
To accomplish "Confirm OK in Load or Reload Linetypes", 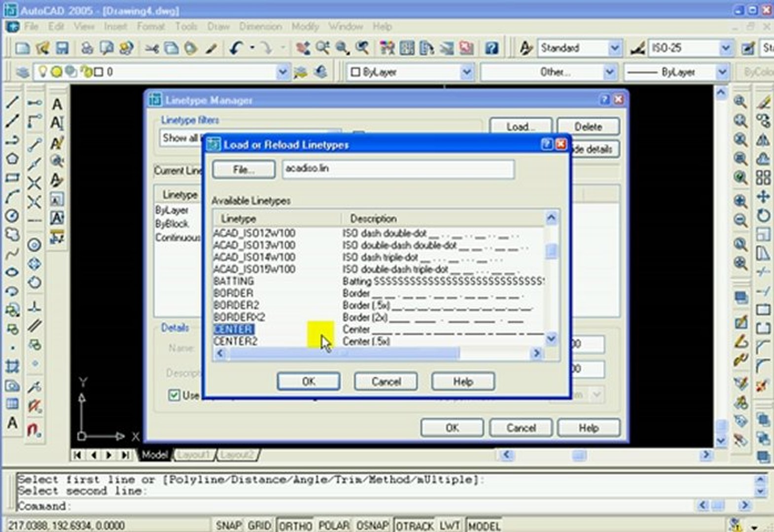I will pyautogui.click(x=309, y=381).
